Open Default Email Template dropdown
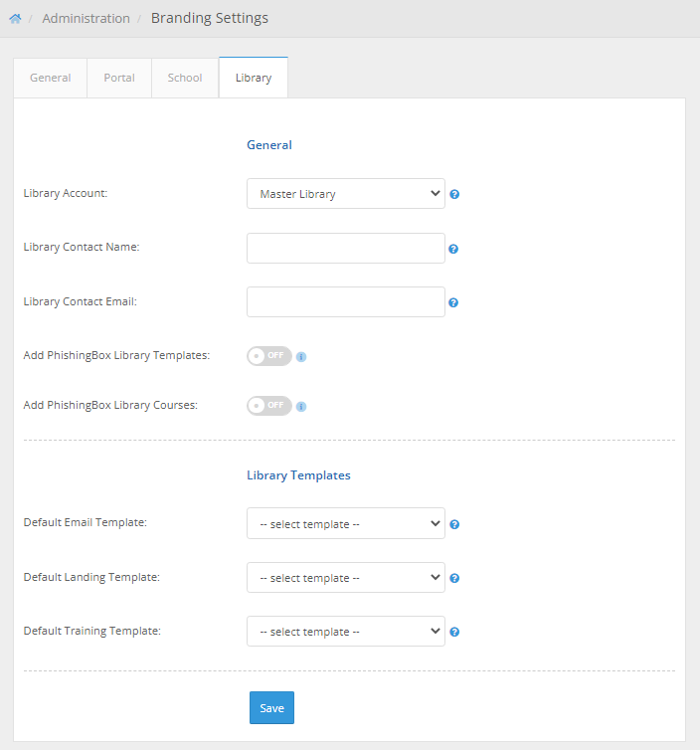 345,523
